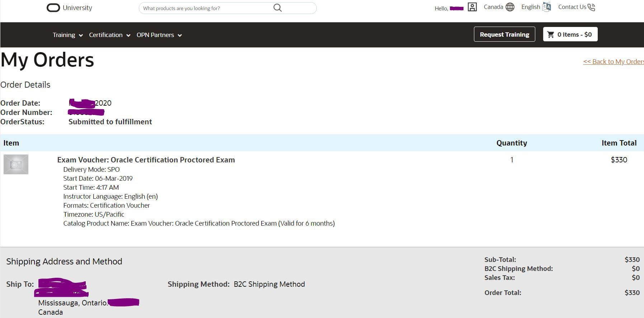The width and height of the screenshot is (644, 318).
Task: Open the Certification menu
Action: point(106,35)
